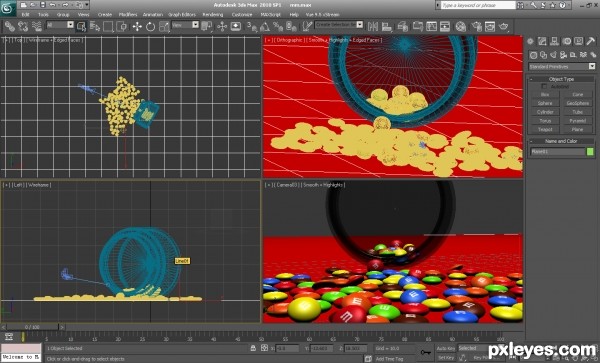Switch to the Utilities hammer tab

[x=590, y=41]
